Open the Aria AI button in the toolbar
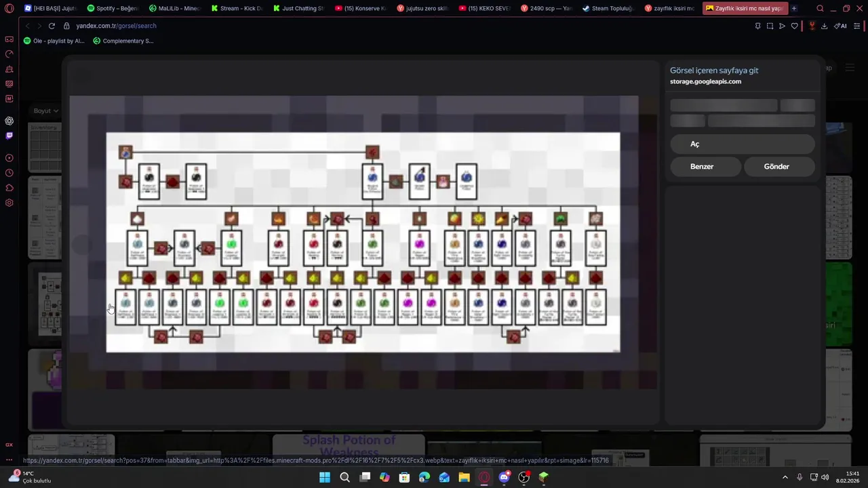Viewport: 868px width, 488px height. (841, 26)
